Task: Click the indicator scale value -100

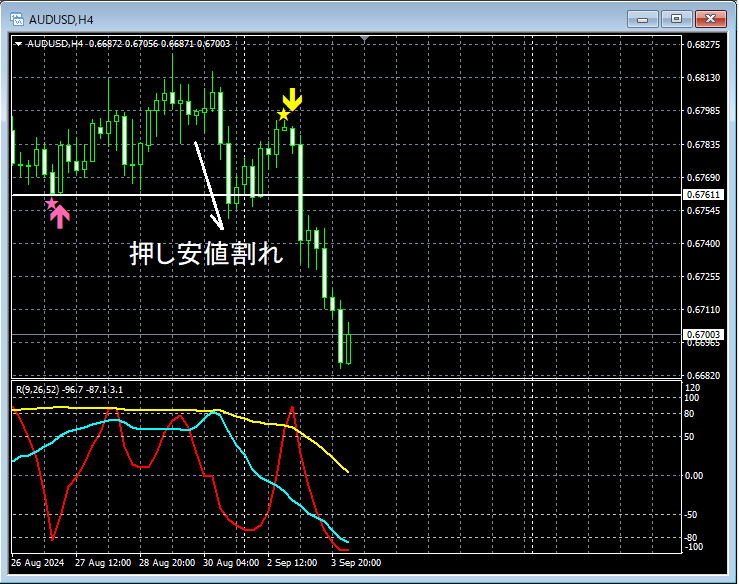Action: coord(693,547)
